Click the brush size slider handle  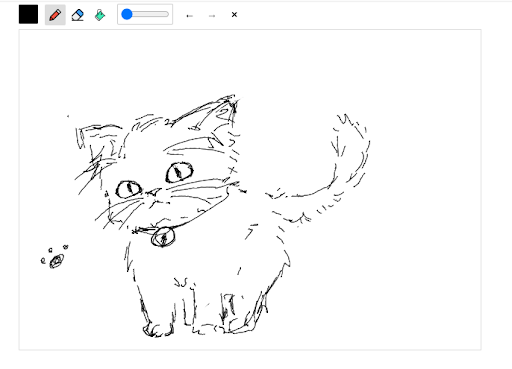click(127, 14)
